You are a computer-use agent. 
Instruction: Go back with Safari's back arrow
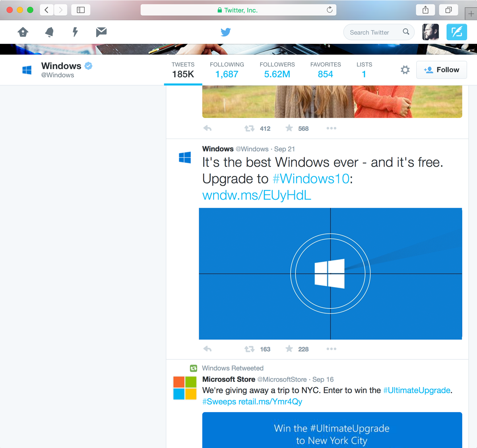[47, 10]
